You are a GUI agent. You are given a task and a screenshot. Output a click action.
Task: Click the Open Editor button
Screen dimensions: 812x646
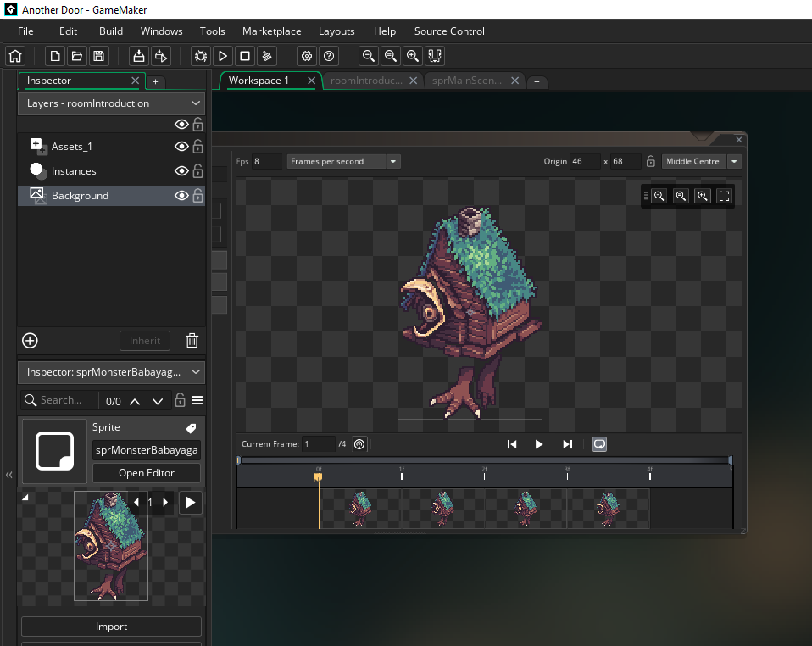147,473
